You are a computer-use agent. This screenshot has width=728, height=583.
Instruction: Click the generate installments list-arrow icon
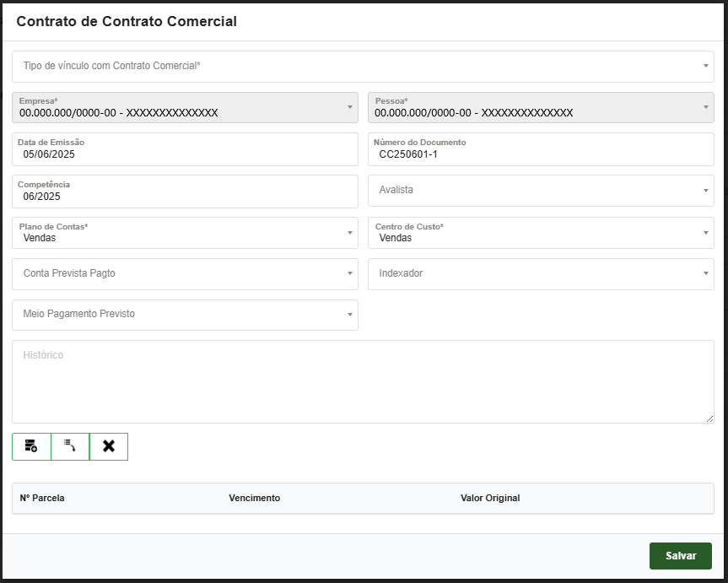point(70,446)
